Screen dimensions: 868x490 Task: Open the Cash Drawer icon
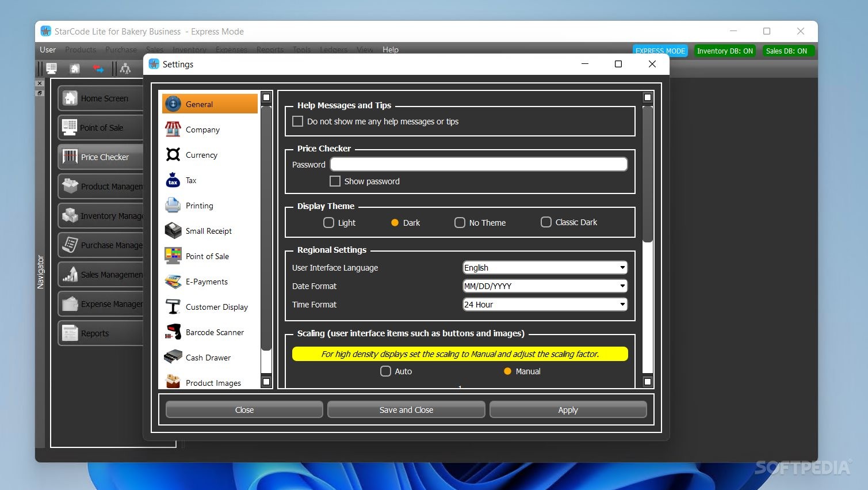click(173, 358)
